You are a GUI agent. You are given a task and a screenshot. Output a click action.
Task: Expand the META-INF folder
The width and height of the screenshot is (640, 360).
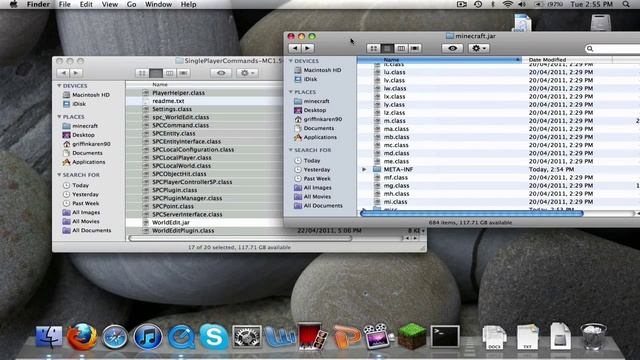[364, 169]
